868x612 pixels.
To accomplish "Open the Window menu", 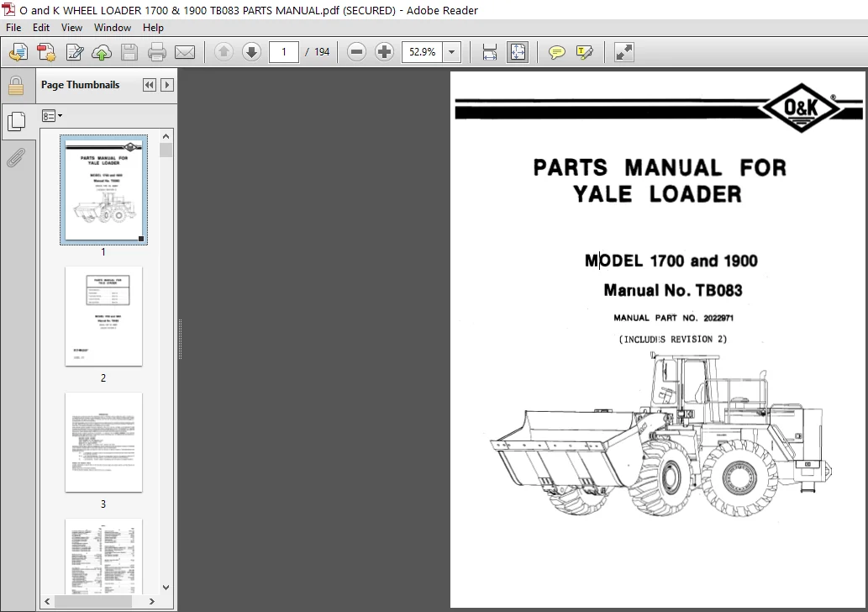I will point(113,28).
